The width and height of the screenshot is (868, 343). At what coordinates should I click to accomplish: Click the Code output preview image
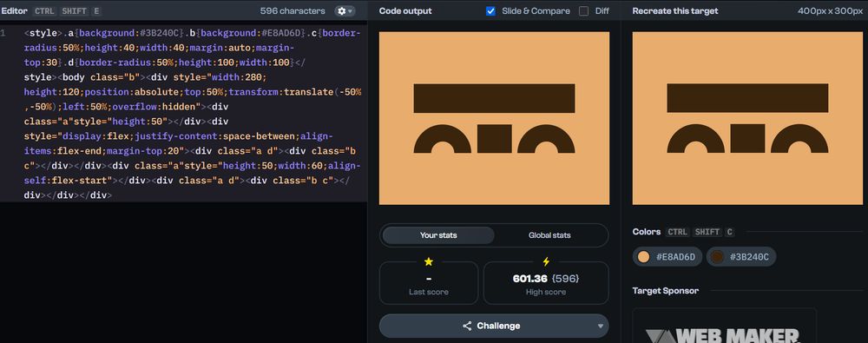tap(494, 118)
